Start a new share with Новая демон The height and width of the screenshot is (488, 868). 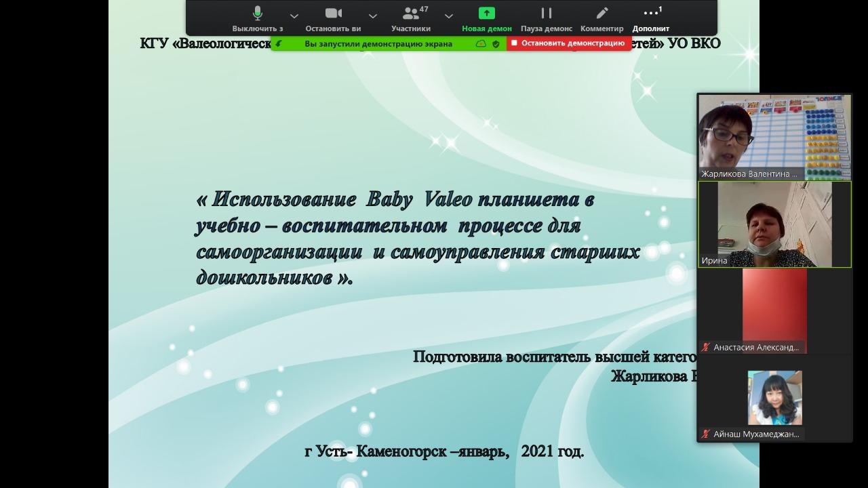click(x=487, y=18)
